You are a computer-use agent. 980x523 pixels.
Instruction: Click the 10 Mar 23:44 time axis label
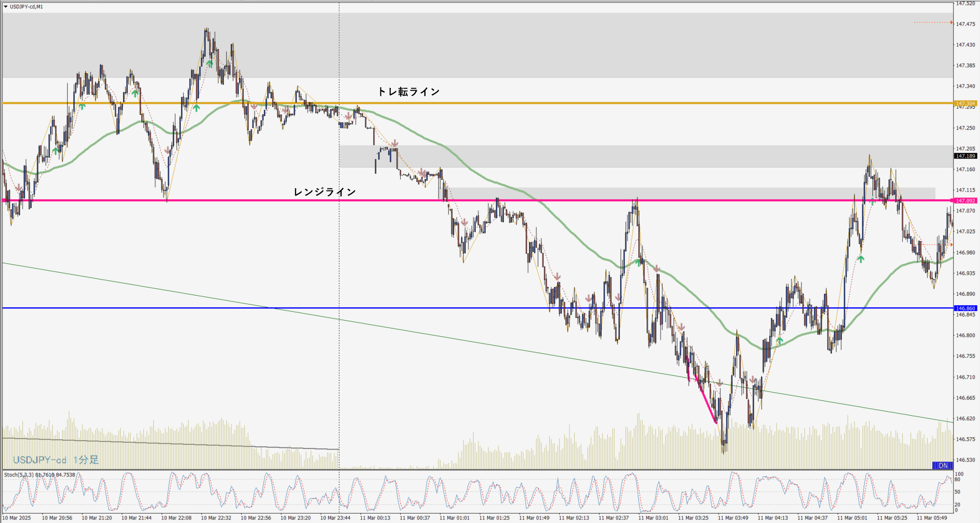point(335,518)
